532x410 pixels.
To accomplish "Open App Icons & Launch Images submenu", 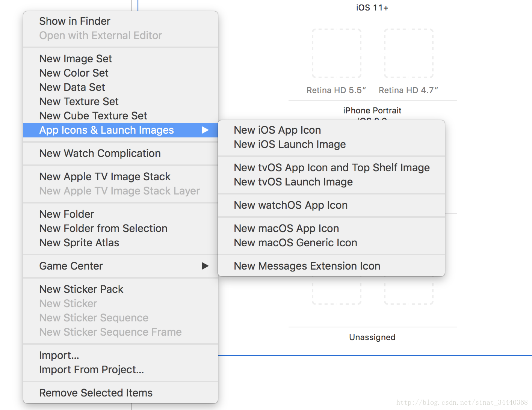I will [121, 130].
